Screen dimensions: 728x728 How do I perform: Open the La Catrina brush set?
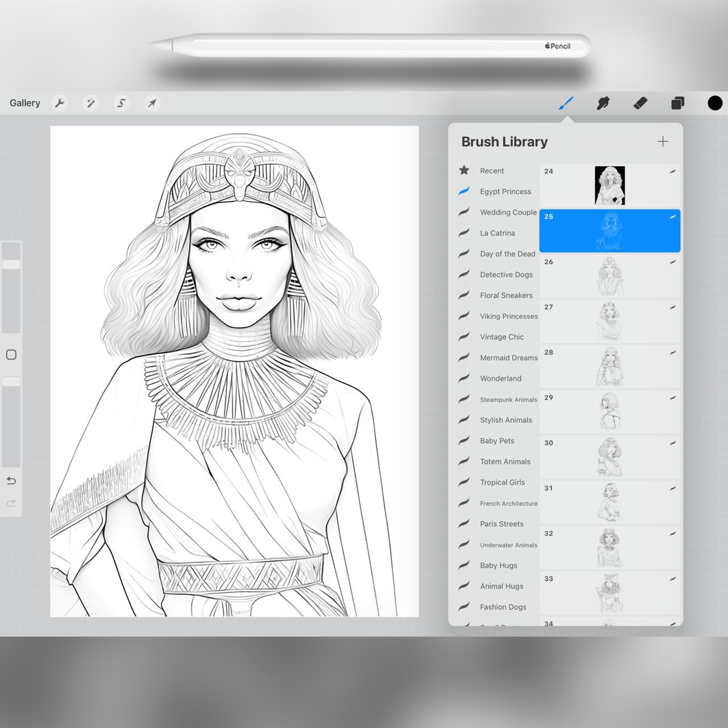pyautogui.click(x=497, y=233)
